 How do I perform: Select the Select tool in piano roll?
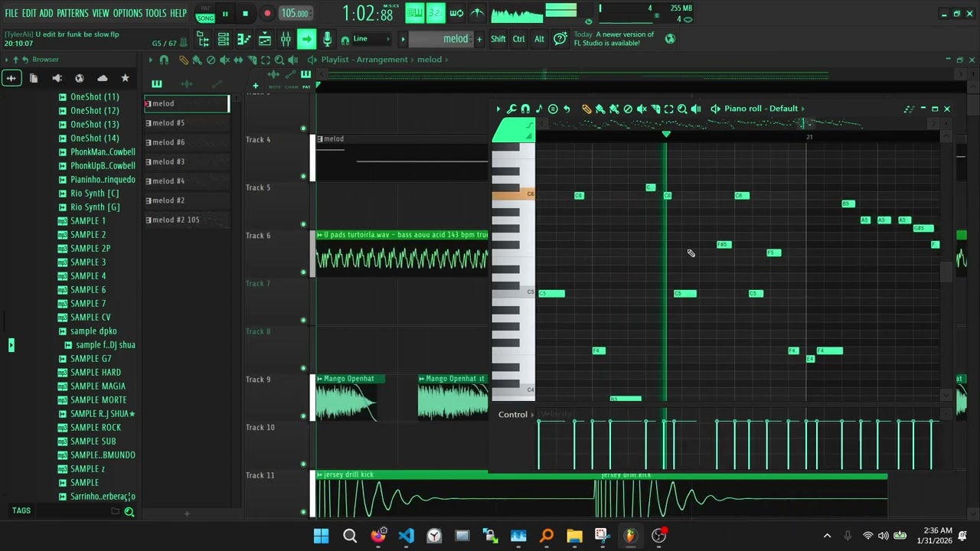pyautogui.click(x=668, y=109)
